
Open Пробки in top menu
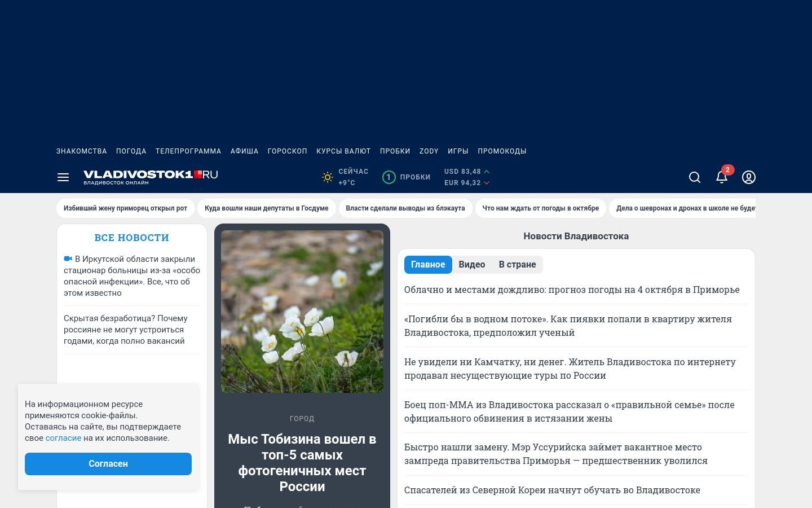coord(395,151)
